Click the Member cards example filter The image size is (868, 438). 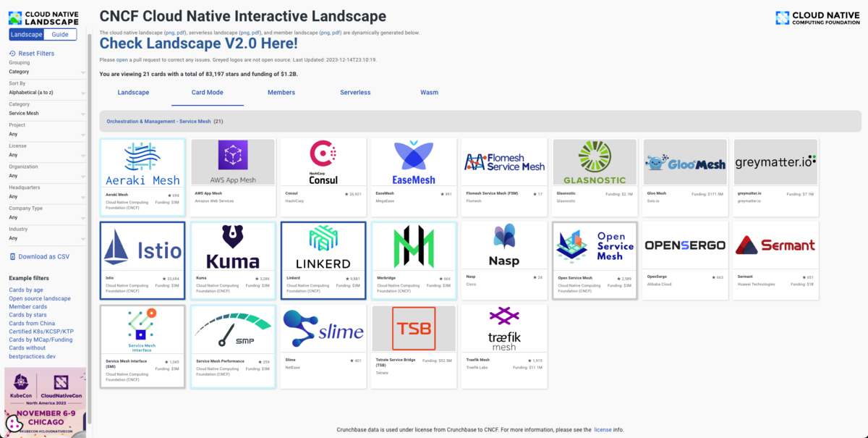[27, 307]
